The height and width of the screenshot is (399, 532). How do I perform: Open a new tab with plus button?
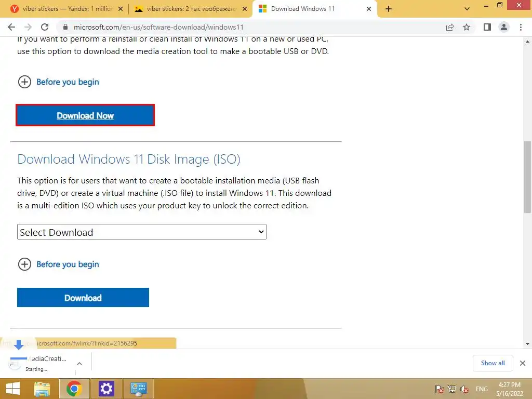pyautogui.click(x=389, y=9)
